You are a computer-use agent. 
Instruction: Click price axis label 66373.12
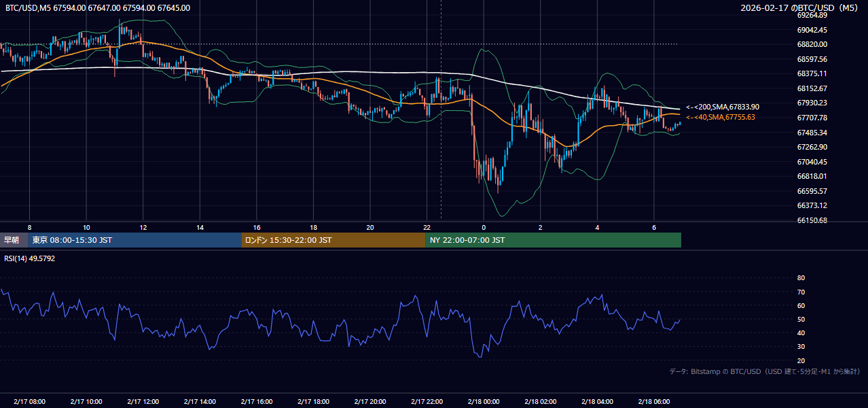812,205
